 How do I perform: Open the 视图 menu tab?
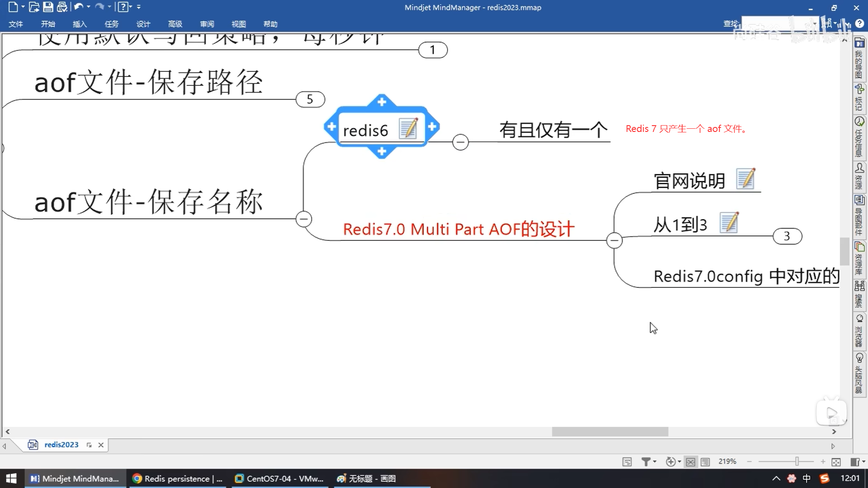click(x=238, y=24)
